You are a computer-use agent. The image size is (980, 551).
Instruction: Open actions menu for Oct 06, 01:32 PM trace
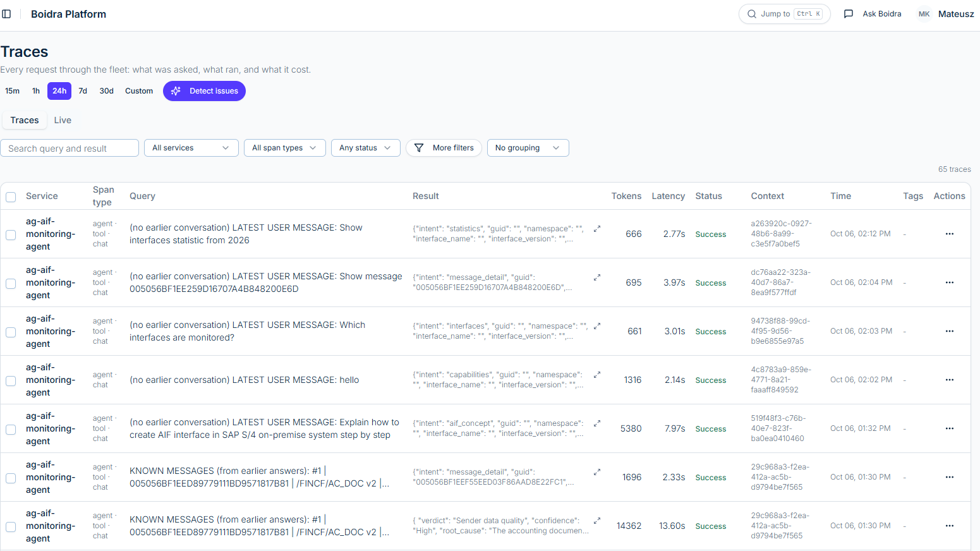(x=949, y=428)
